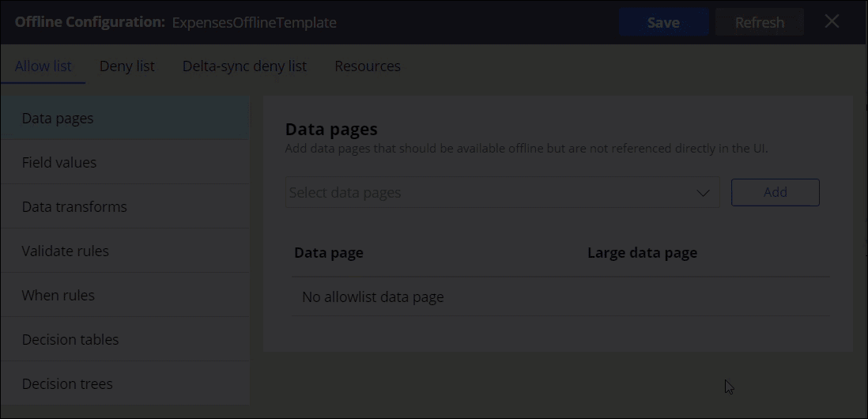Screen dimensions: 868x419
Task: Select the No allowlist data page row
Action: (x=560, y=297)
